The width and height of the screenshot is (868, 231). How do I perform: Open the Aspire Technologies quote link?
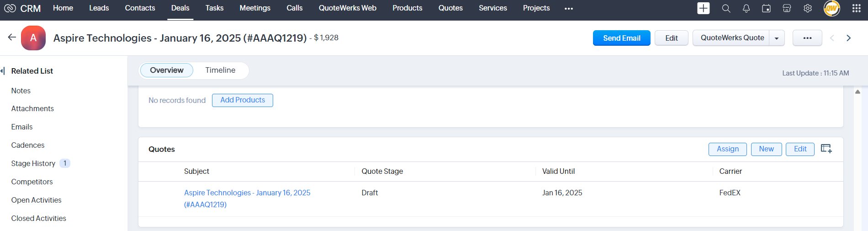(247, 193)
